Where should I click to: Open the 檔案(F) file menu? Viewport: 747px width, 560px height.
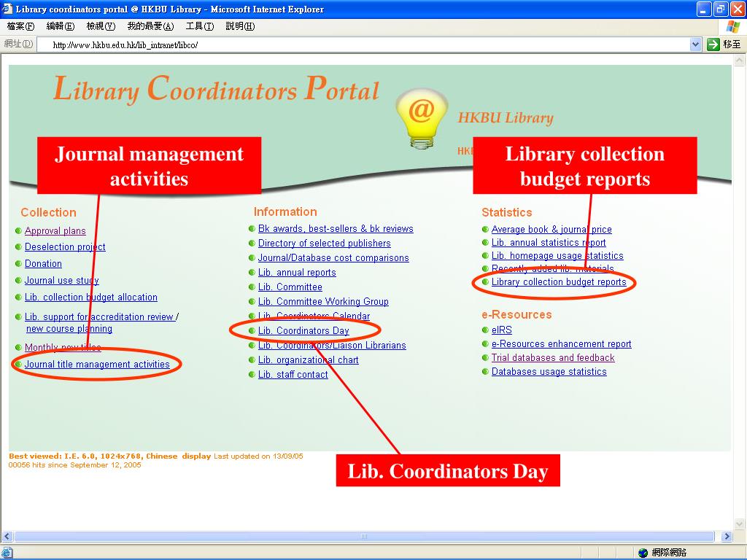[20, 26]
